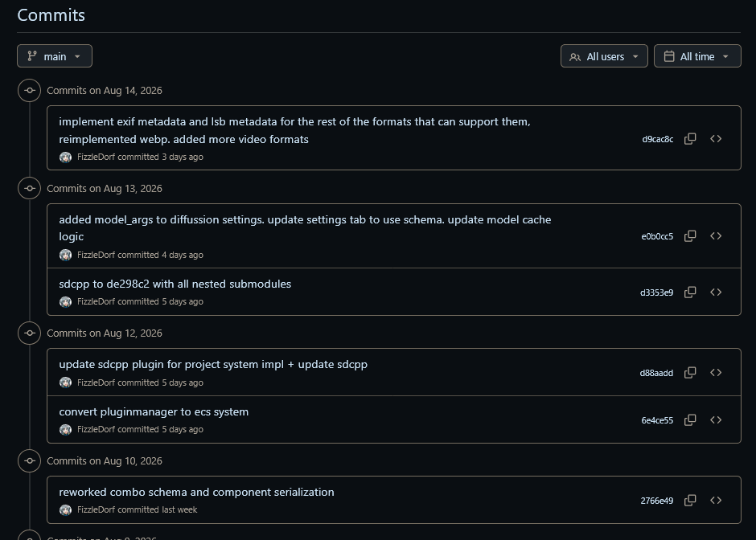Image resolution: width=756 pixels, height=540 pixels.
Task: Open commit hash link d88aadd
Action: tap(656, 373)
